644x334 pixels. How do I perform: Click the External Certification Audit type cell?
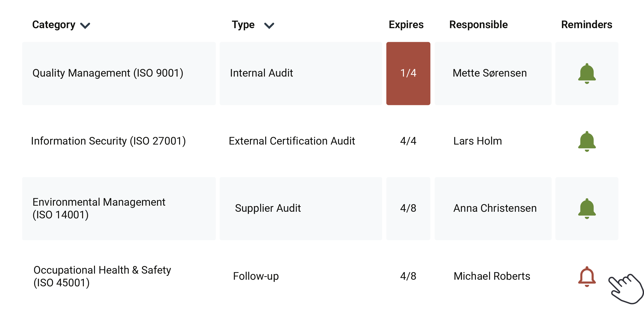pyautogui.click(x=292, y=141)
